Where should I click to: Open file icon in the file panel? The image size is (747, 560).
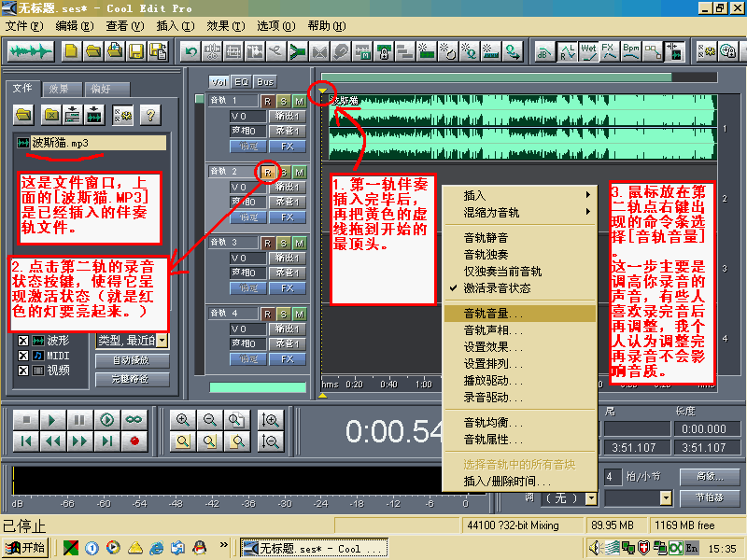point(24,115)
